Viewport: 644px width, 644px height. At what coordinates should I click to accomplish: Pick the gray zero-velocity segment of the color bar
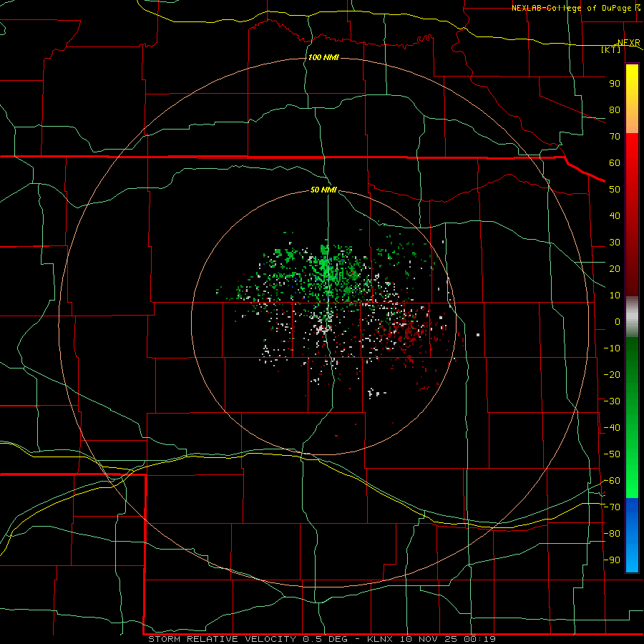click(x=632, y=317)
